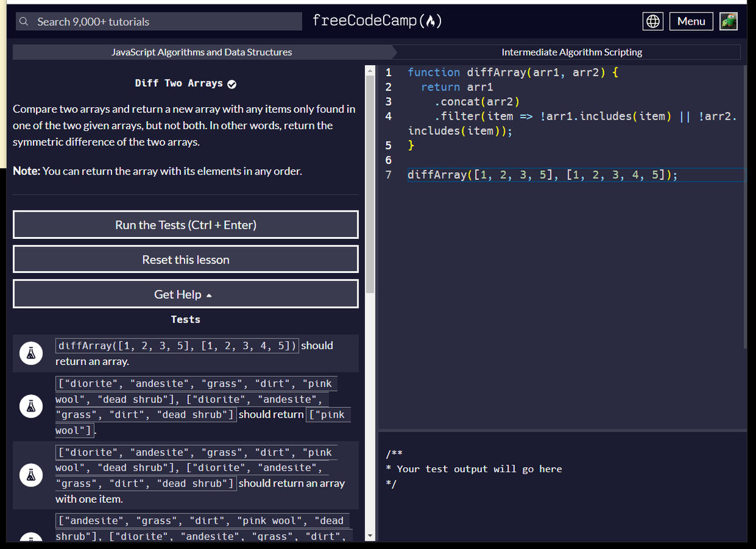Expand the Get Help dropdown
Screen dimensions: 756x549
click(186, 294)
